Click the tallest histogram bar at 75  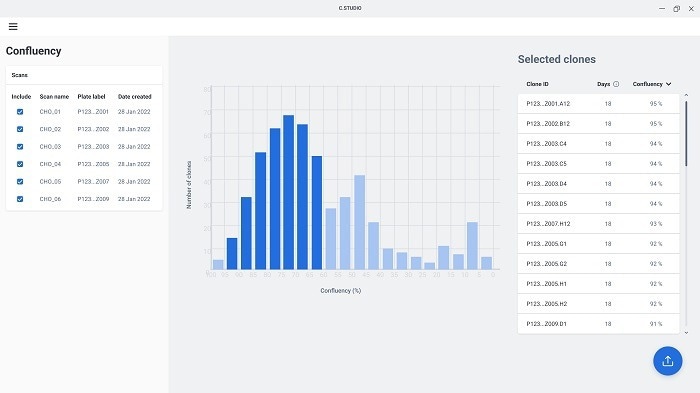288,192
